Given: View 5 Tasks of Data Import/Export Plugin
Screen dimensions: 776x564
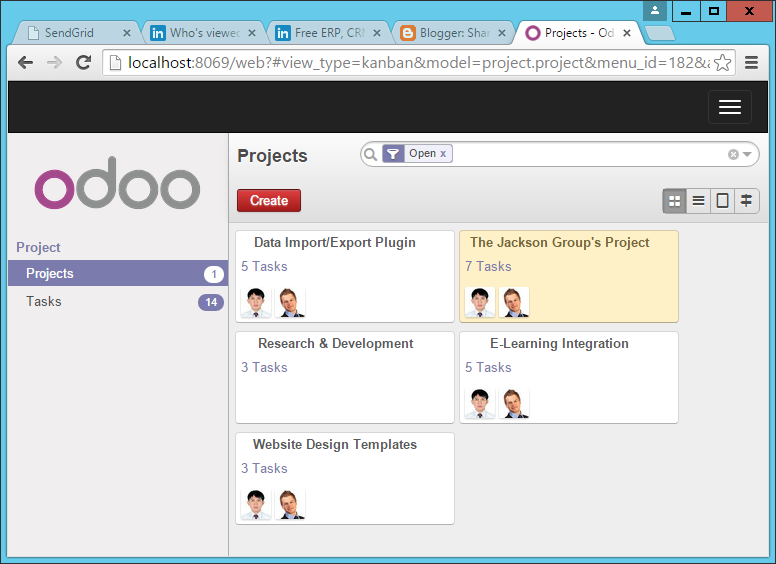Looking at the screenshot, I should [x=264, y=266].
